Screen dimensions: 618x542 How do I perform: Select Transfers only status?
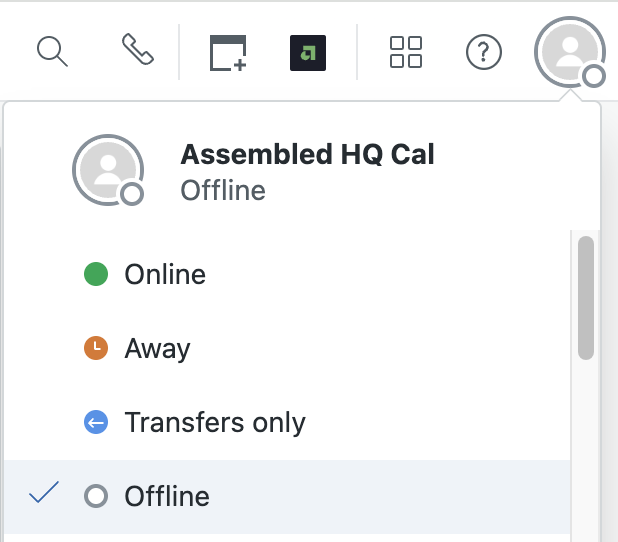(287, 422)
